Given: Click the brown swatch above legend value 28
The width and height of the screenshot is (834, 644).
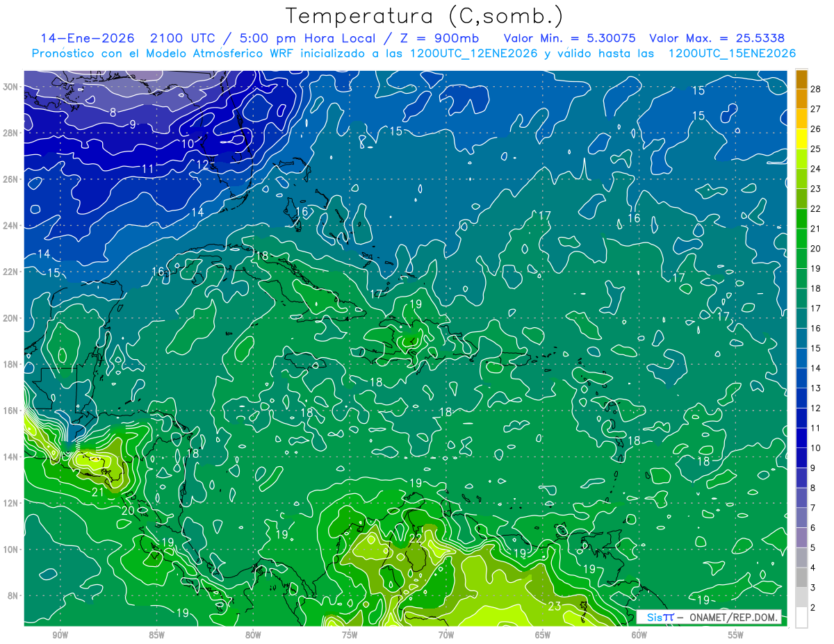Looking at the screenshot, I should pyautogui.click(x=801, y=79).
